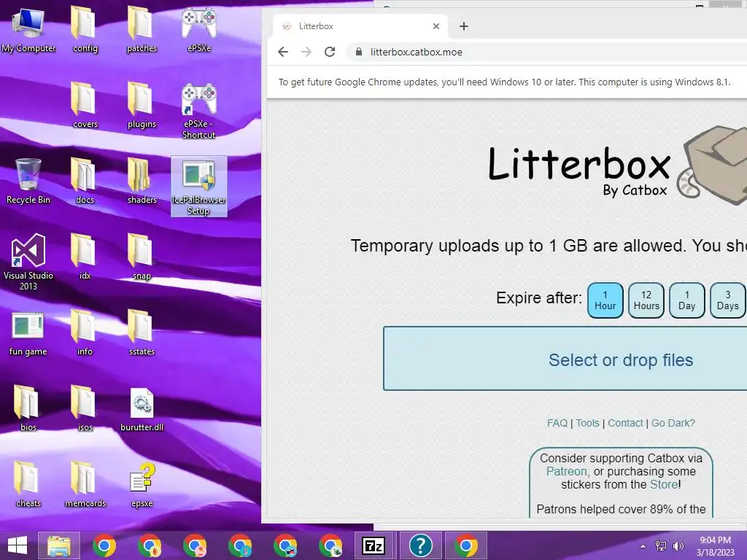
Task: Close the Litterbox tab
Action: 436,26
